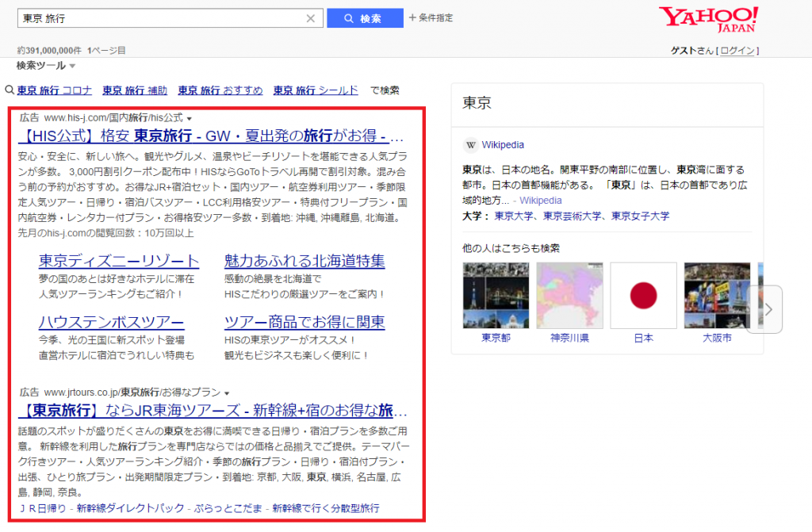Open the 東京ディズニーリゾート sitelink
This screenshot has width=812, height=532.
coord(119,261)
